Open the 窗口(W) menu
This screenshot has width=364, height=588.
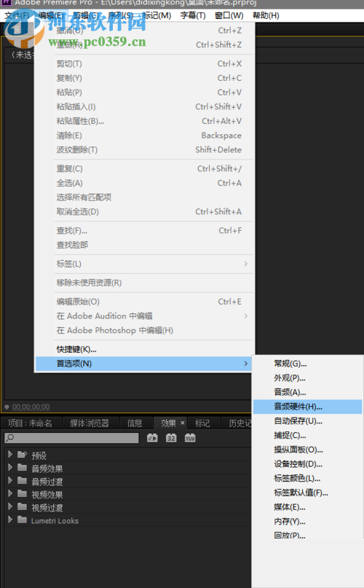(x=229, y=15)
